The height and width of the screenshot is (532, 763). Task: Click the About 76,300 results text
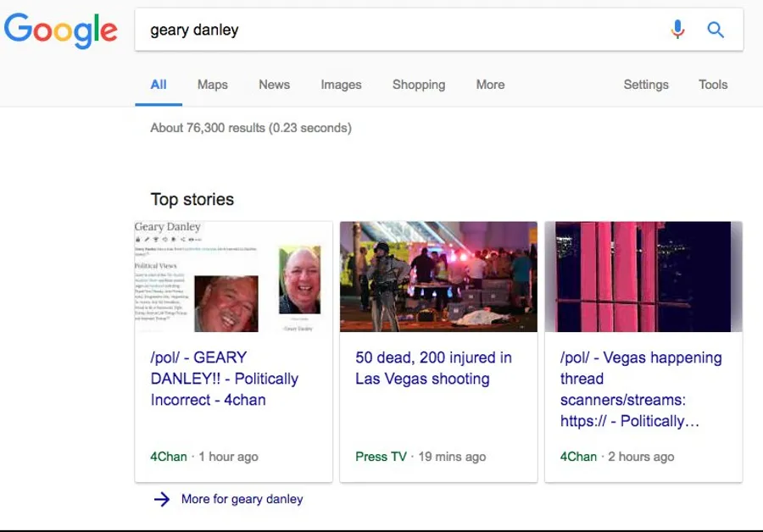[x=251, y=128]
